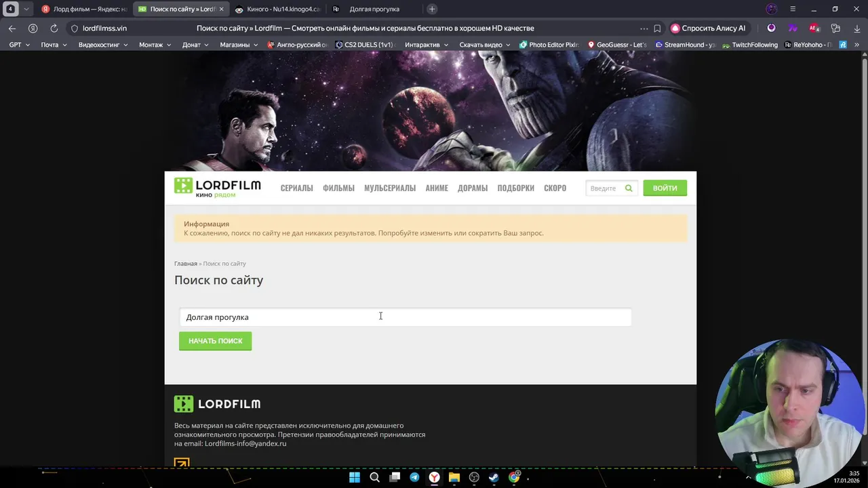868x488 pixels.
Task: Open Windows Start button
Action: tap(355, 477)
